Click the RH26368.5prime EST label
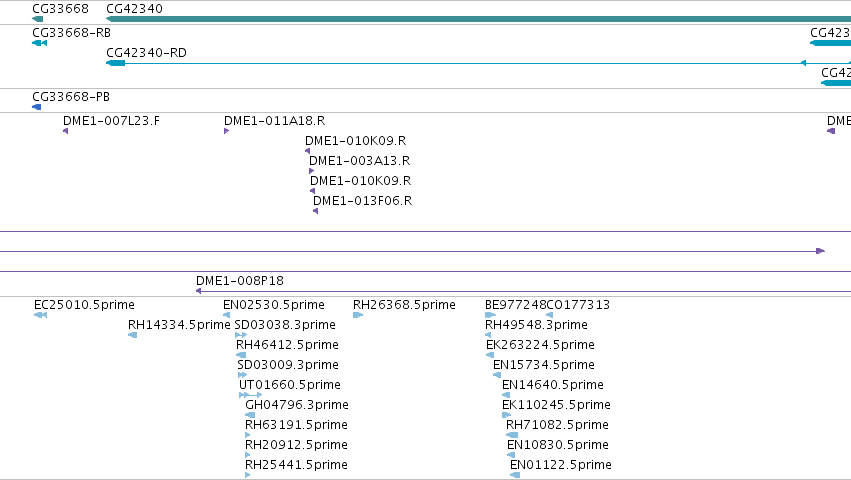The height and width of the screenshot is (480, 851). pos(404,305)
